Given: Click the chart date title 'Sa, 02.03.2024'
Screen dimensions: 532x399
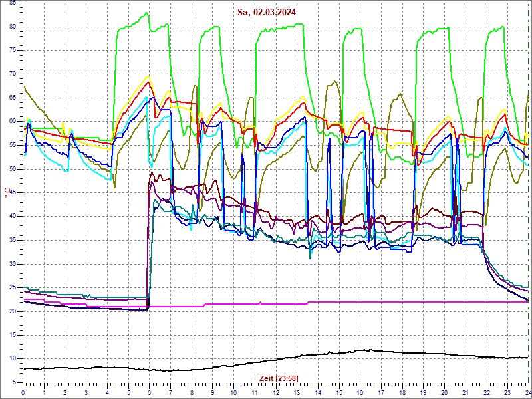Looking at the screenshot, I should [267, 13].
